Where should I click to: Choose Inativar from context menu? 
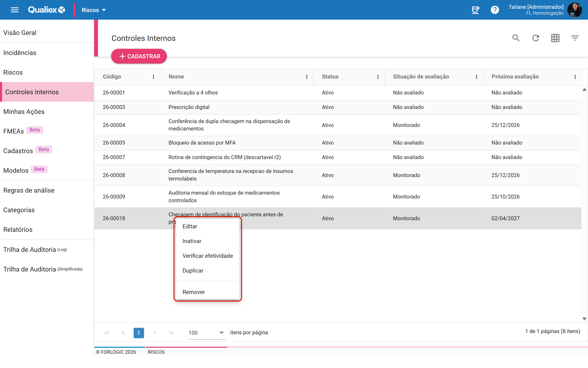click(x=207, y=241)
